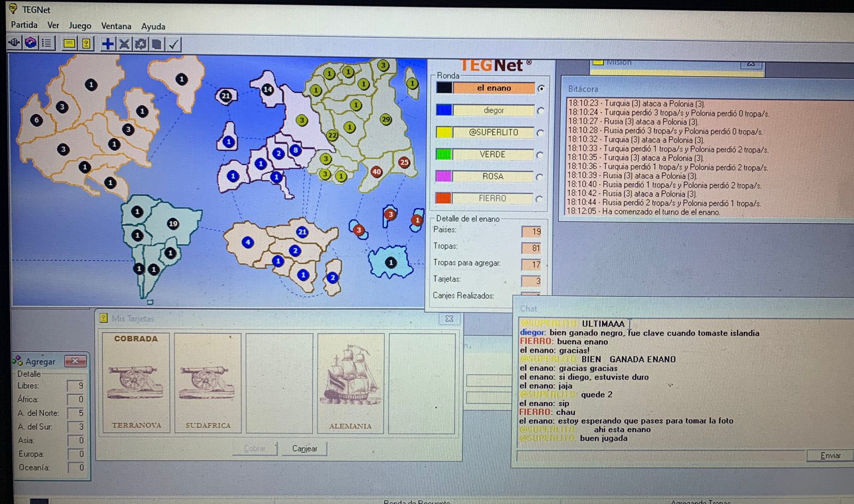Click the connect plug toolbar icon
The width and height of the screenshot is (854, 504).
[x=14, y=43]
